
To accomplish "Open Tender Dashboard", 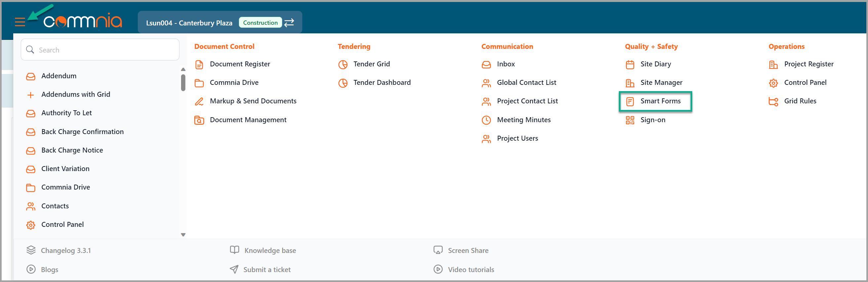I will coord(382,83).
